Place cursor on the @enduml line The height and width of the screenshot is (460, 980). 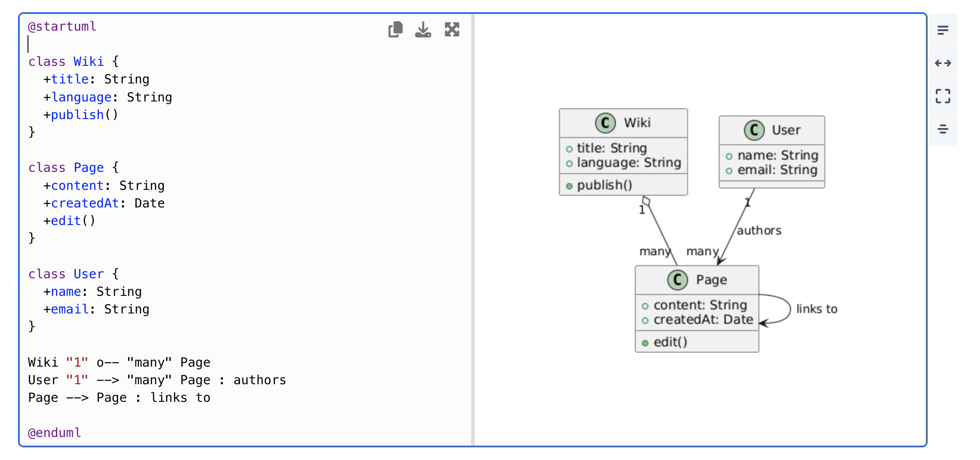coord(55,433)
